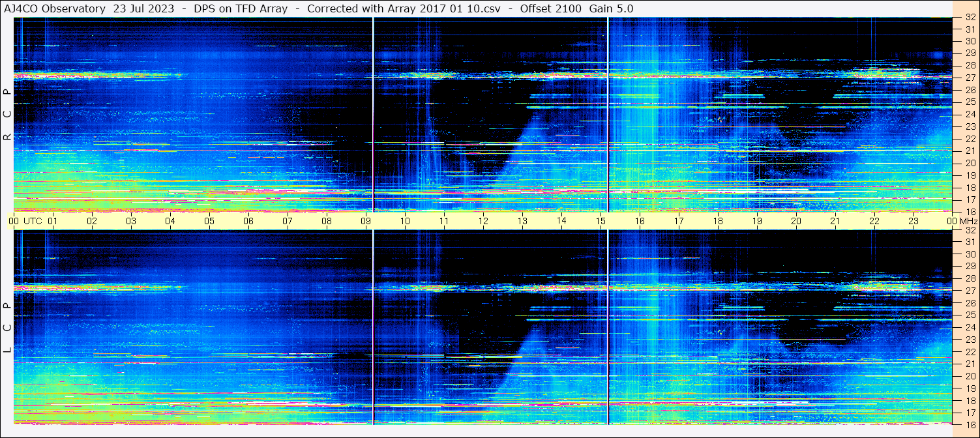Select the 25 MHz label of LCP panel
The width and height of the screenshot is (980, 438).
pos(970,315)
